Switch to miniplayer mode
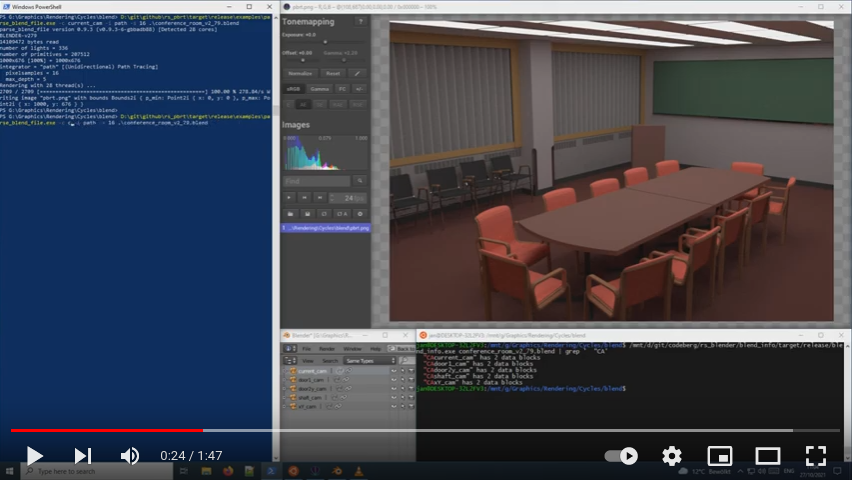The image size is (852, 480). pos(719,456)
